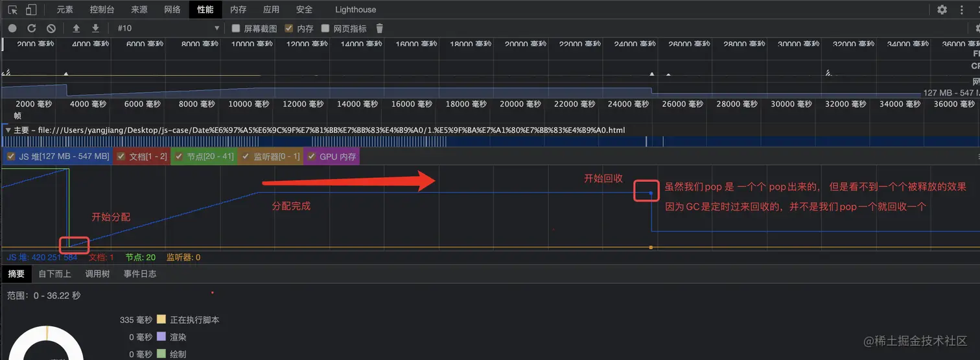The width and height of the screenshot is (980, 360).
Task: Click the 监听器: 0 counter readout
Action: [x=183, y=258]
